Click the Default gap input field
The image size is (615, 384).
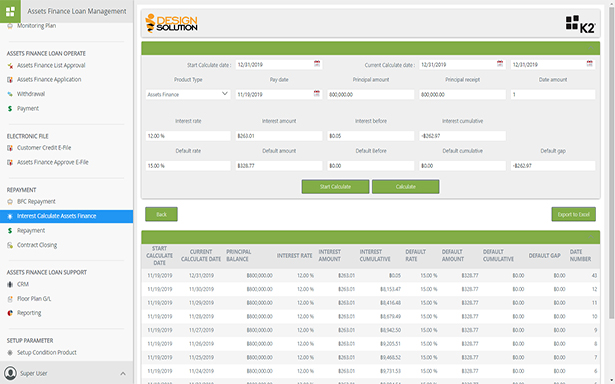click(553, 166)
